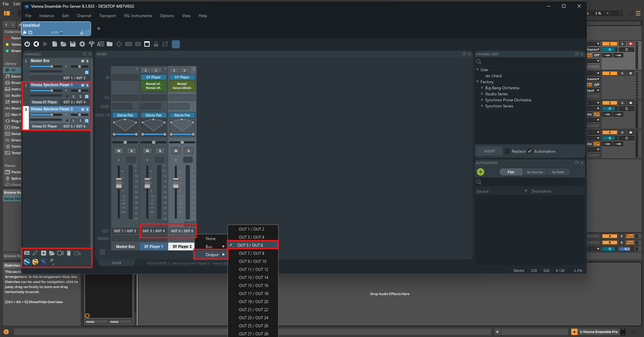
Task: Solo the SY Player 2 mixer strip
Action: pyautogui.click(x=189, y=151)
